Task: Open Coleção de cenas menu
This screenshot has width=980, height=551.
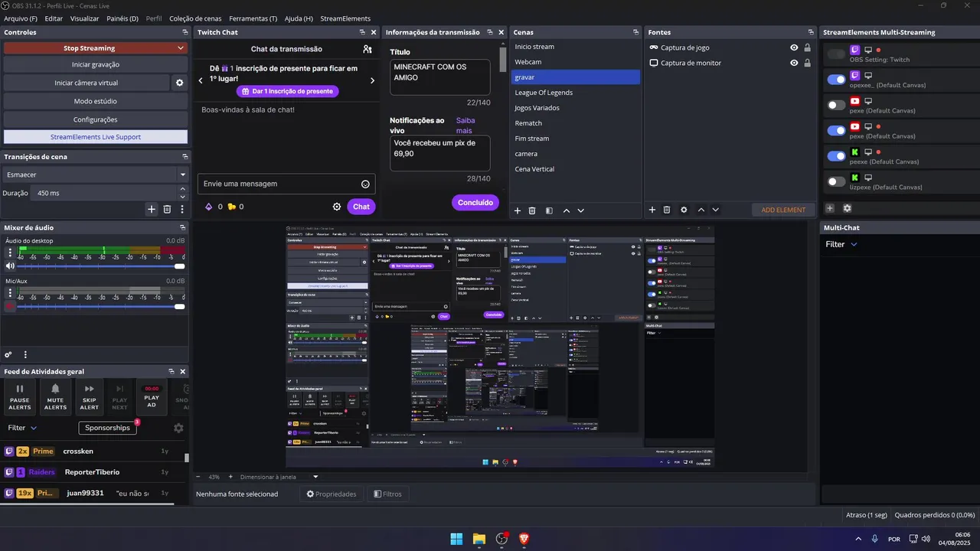Action: tap(196, 18)
